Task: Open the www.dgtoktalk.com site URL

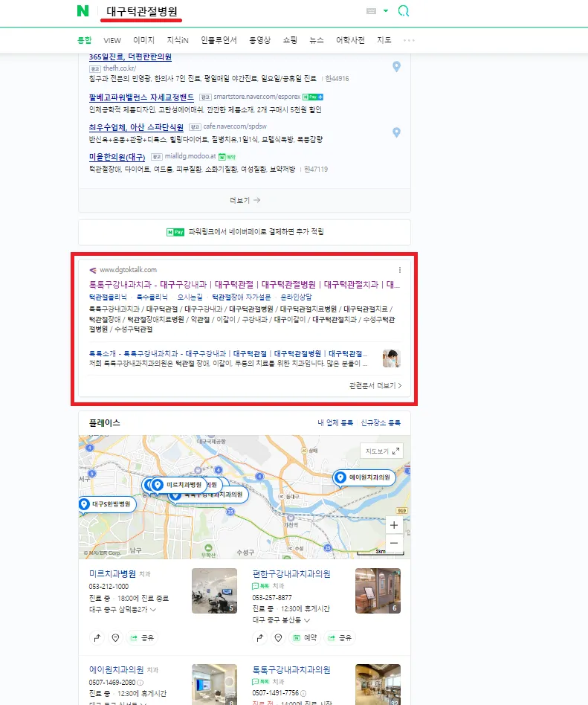Action: 128,270
